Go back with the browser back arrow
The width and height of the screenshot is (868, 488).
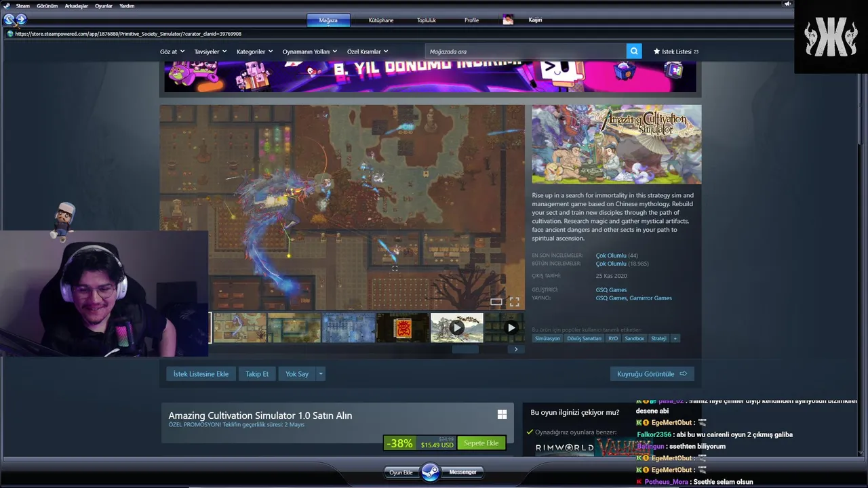[x=9, y=20]
